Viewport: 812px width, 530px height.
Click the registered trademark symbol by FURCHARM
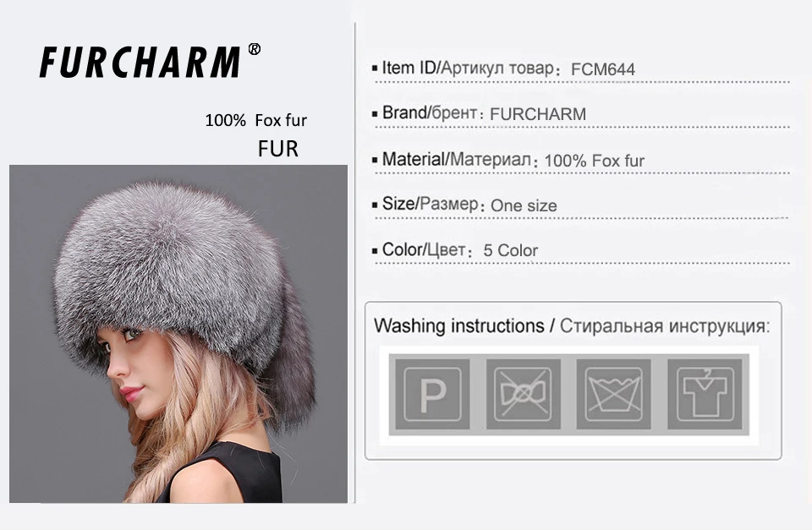pos(255,49)
